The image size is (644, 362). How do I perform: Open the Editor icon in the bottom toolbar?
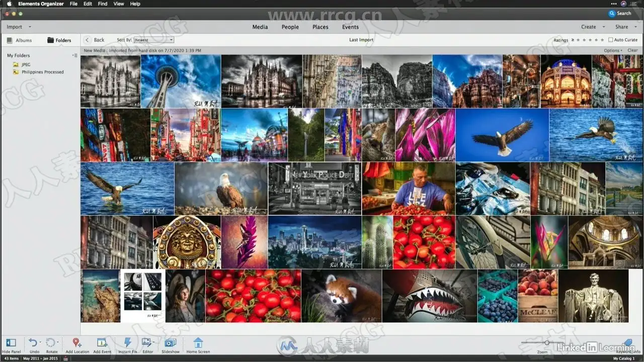pyautogui.click(x=146, y=342)
